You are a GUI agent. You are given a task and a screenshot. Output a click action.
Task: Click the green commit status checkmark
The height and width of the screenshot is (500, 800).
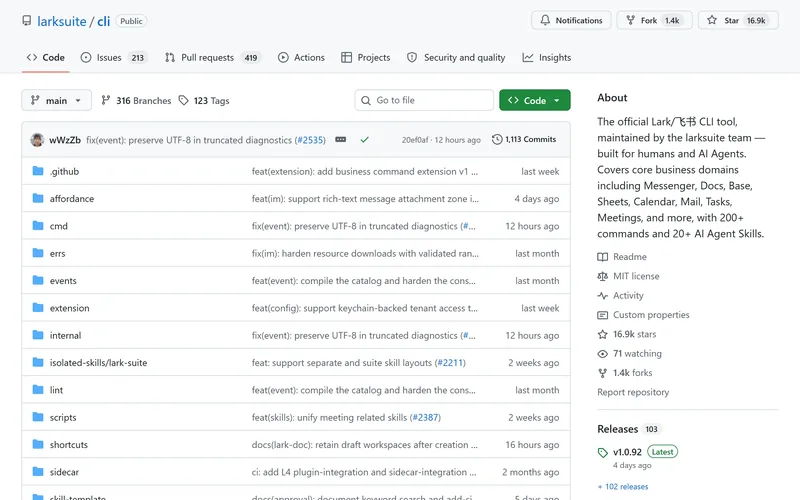364,139
